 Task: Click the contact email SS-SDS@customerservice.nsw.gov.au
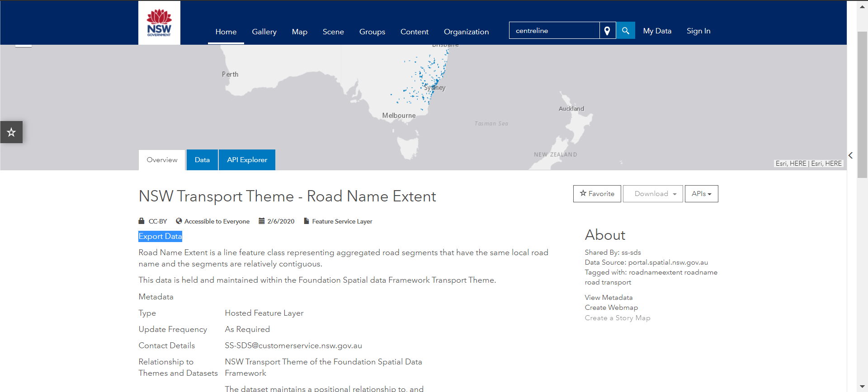tap(293, 345)
